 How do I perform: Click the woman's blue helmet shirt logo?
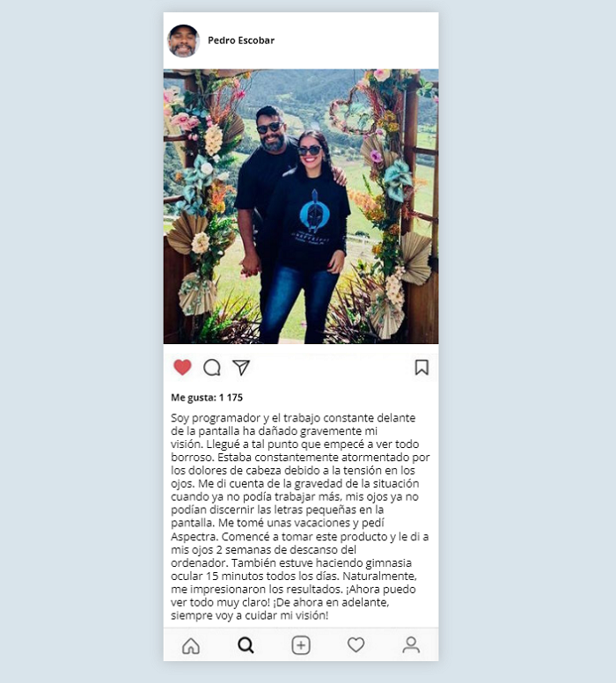(314, 212)
